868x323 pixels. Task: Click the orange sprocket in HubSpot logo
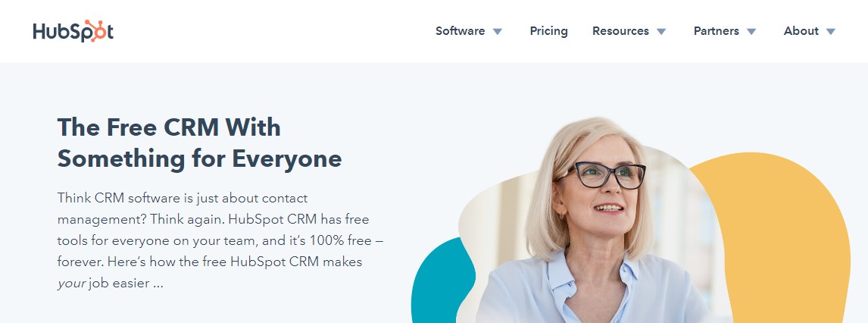[x=94, y=30]
